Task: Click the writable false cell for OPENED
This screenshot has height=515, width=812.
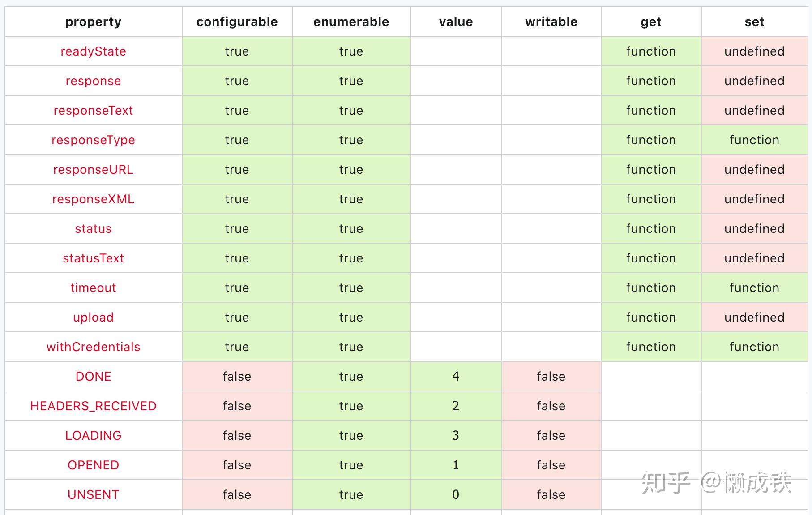Action: (551, 465)
